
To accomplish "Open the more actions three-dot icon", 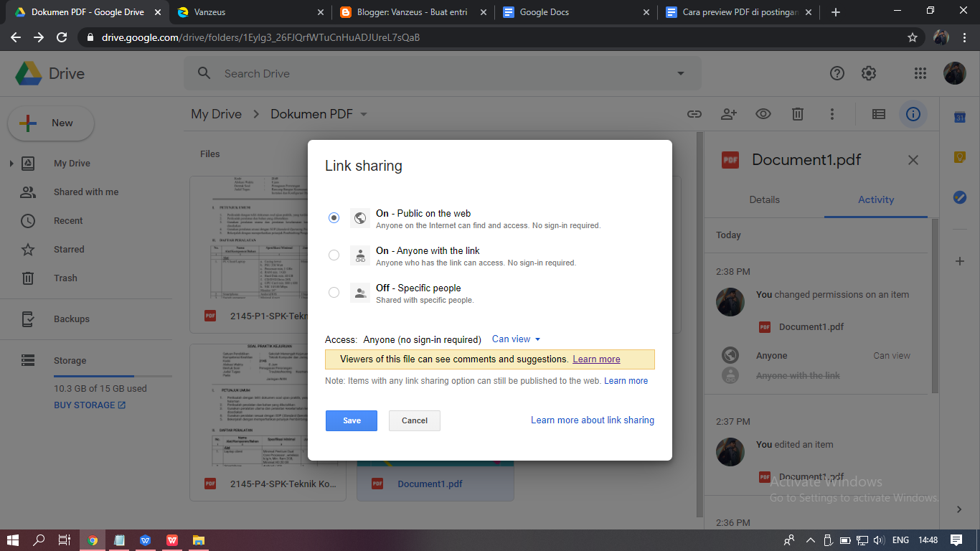I will tap(831, 114).
